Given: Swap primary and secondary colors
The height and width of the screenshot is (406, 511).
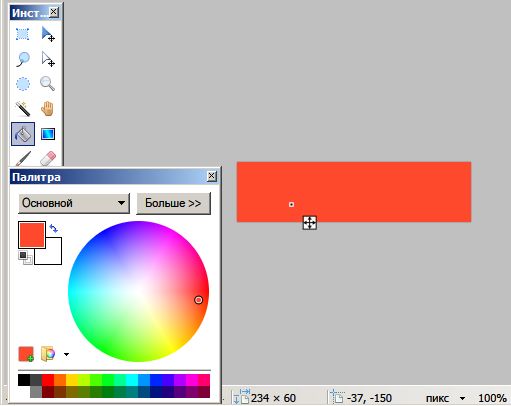Looking at the screenshot, I should 54,228.
